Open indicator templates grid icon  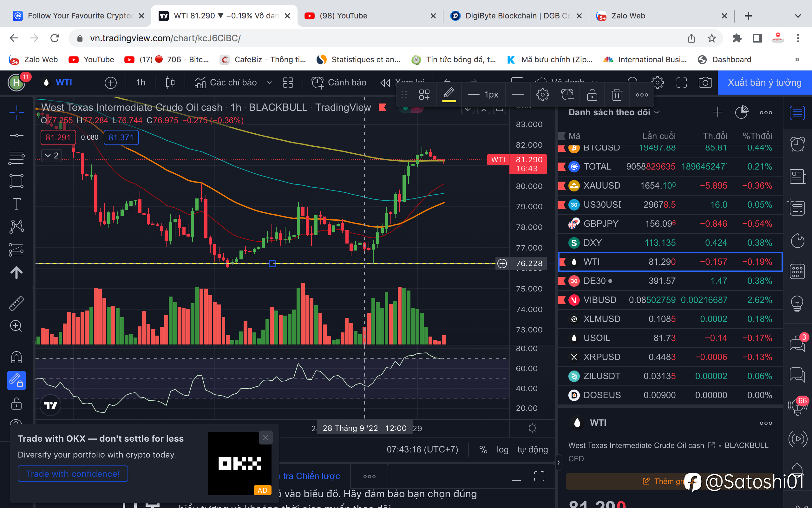[x=288, y=82]
